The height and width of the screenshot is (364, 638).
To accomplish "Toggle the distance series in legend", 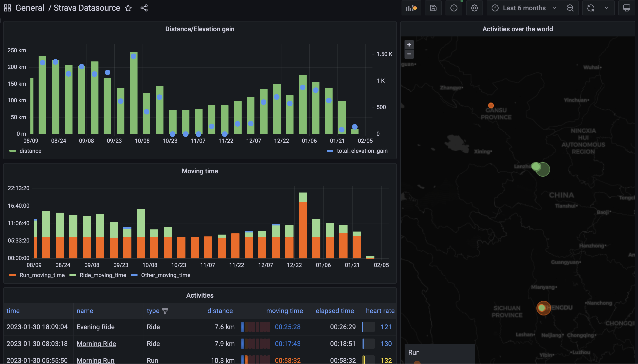I will 30,151.
